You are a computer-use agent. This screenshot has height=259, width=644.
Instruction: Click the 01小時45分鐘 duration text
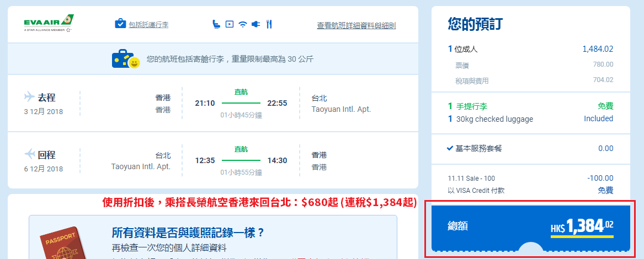(241, 115)
